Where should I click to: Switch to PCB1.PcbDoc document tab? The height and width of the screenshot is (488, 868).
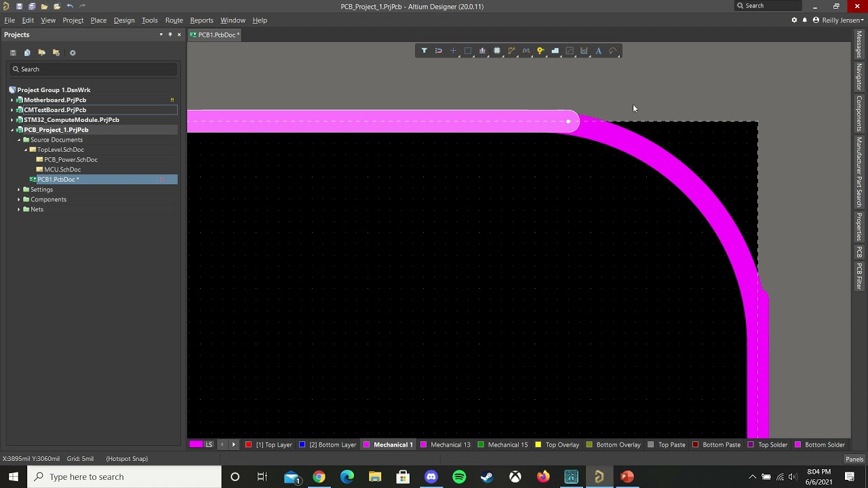point(215,35)
